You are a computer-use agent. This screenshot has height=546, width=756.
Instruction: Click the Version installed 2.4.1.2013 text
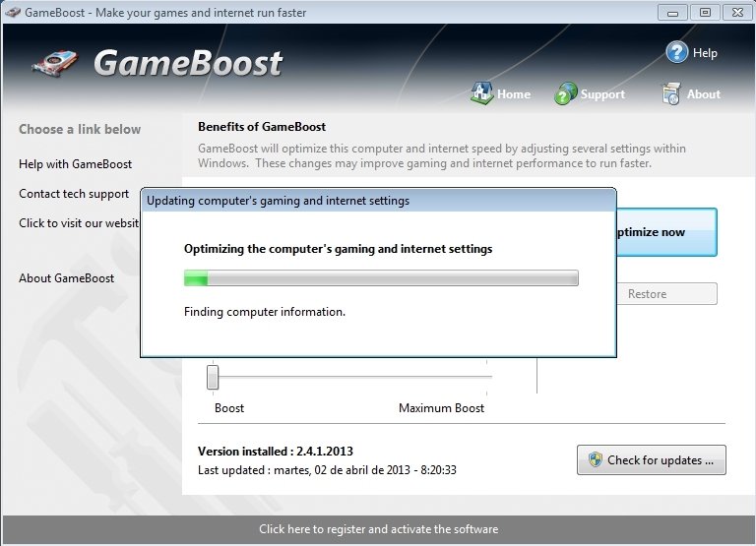tap(276, 452)
